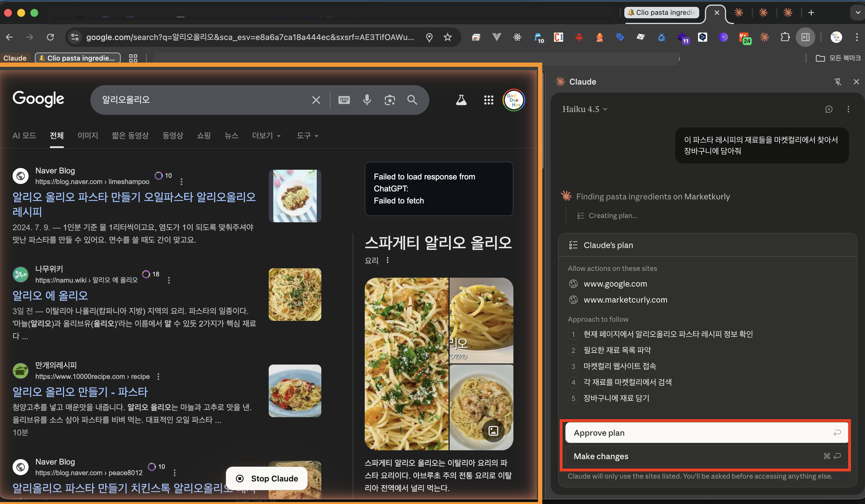Open Google Lens image search
865x504 pixels.
click(389, 100)
